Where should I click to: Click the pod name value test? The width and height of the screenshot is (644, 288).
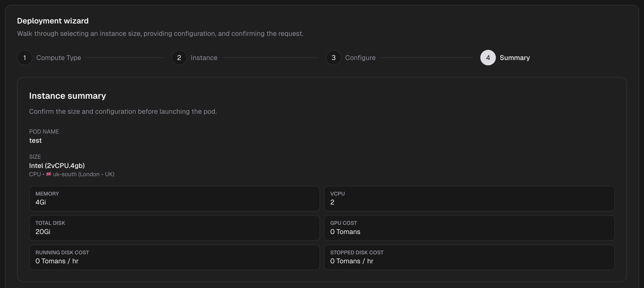[x=35, y=141]
